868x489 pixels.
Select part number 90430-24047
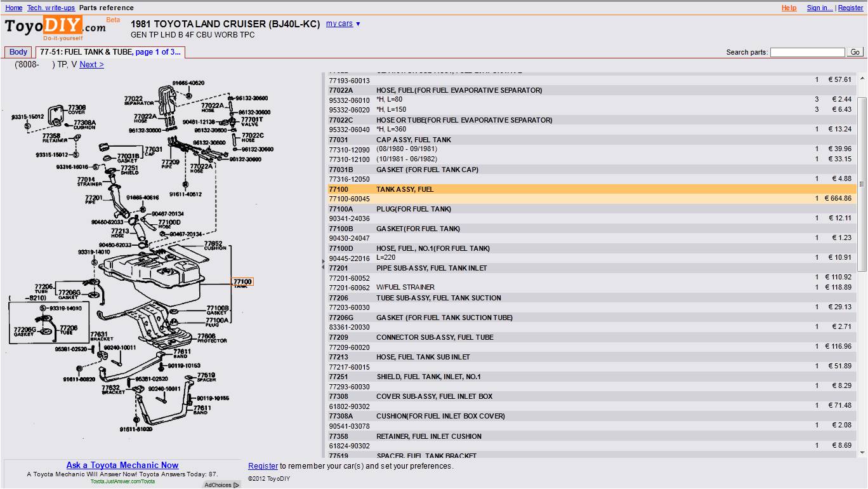click(349, 238)
